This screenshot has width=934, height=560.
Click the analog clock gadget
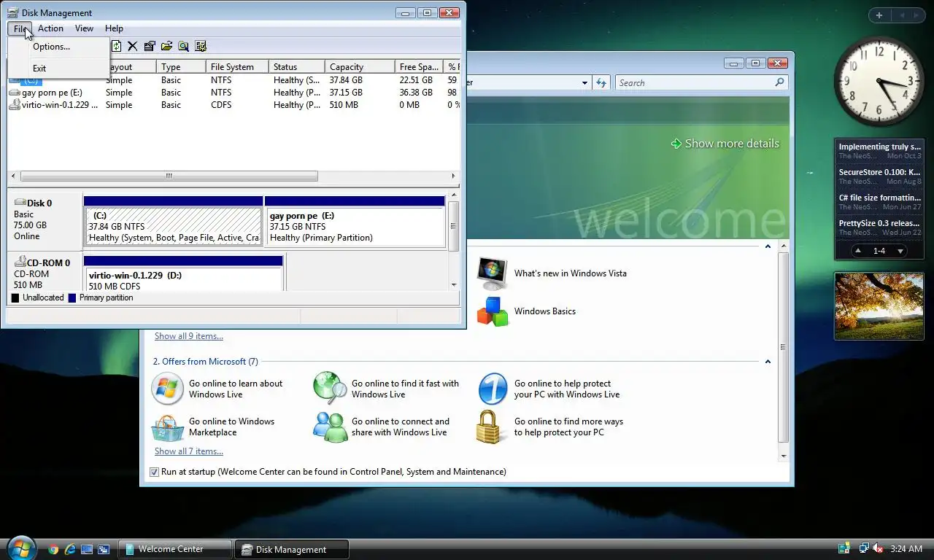coord(879,82)
